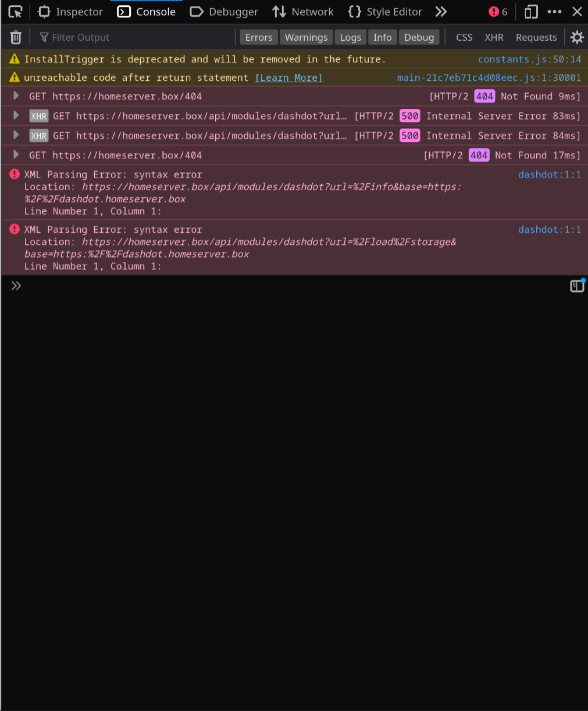Disable the Warnings filter
The width and height of the screenshot is (588, 711).
(306, 37)
